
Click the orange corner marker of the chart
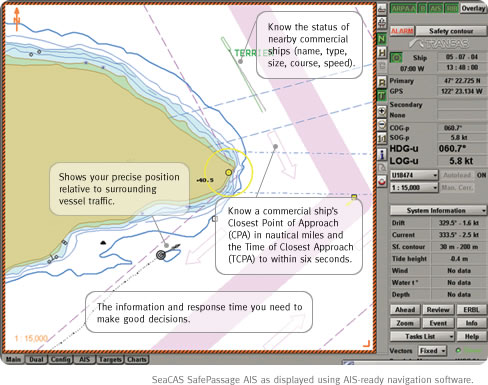[x=366, y=343]
